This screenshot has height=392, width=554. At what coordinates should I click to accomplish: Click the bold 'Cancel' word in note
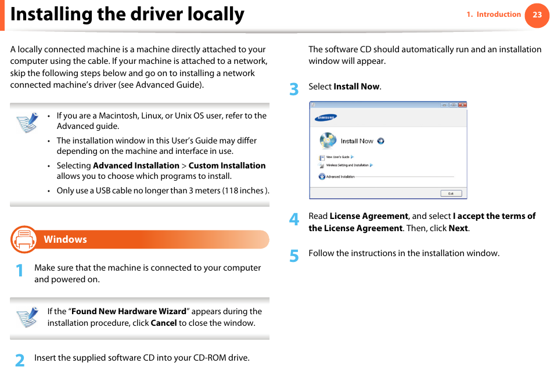164,323
